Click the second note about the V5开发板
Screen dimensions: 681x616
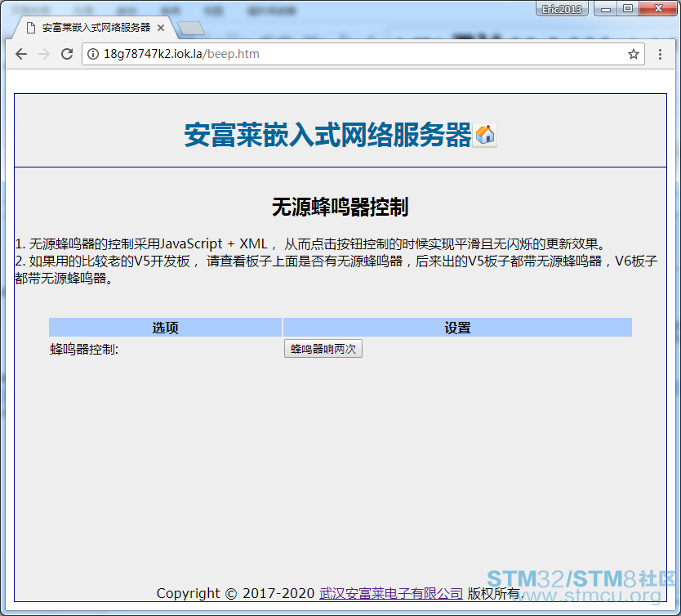[336, 270]
